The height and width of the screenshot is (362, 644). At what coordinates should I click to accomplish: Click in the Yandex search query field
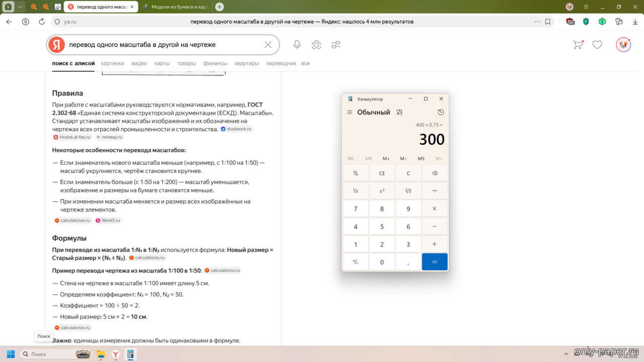(x=161, y=45)
